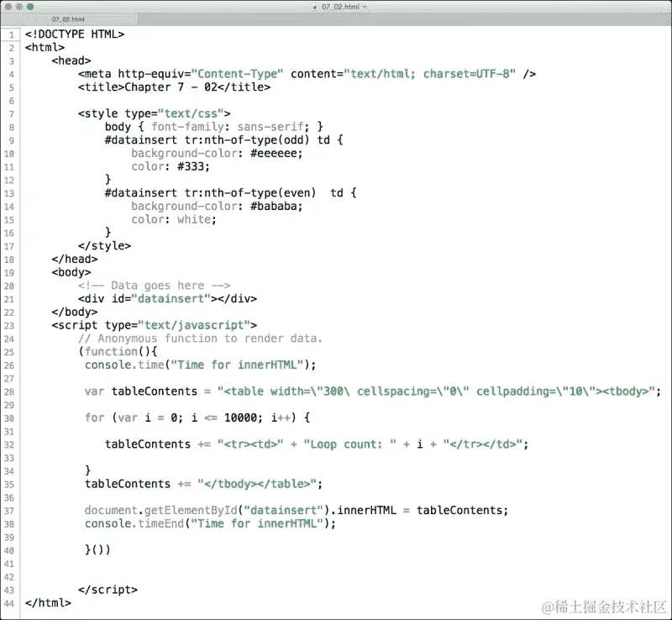Image resolution: width=672 pixels, height=620 pixels.
Task: Close the editor window with the first title-bar button
Action: (x=8, y=7)
